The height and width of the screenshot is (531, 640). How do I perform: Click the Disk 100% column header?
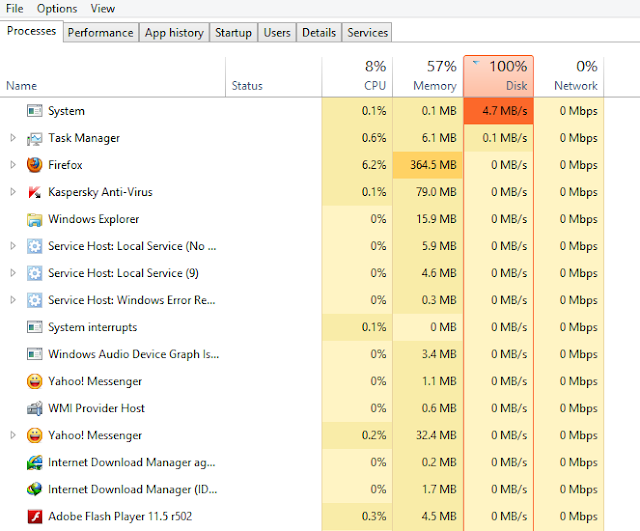[498, 76]
